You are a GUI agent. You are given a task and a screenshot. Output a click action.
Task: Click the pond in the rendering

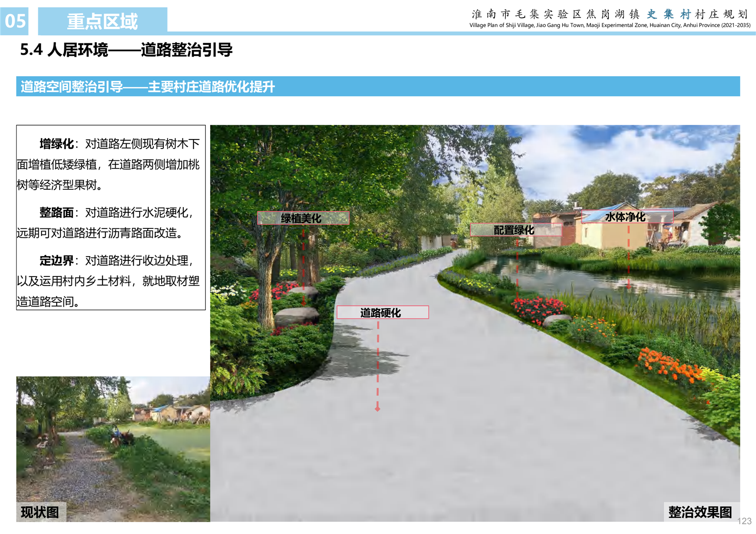click(x=619, y=281)
